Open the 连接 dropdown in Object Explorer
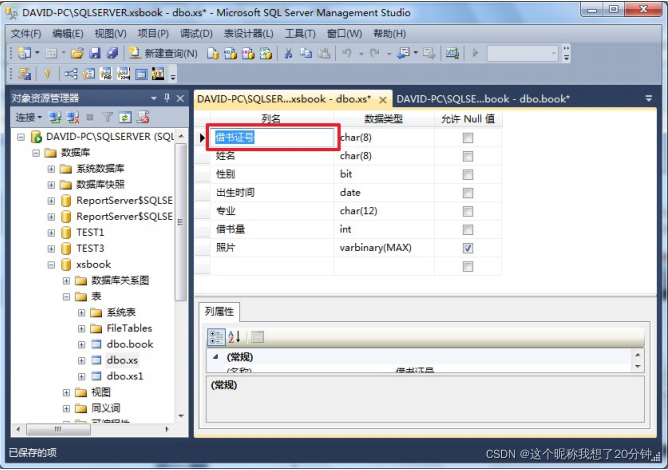Screen dimensions: 668x470 point(29,117)
